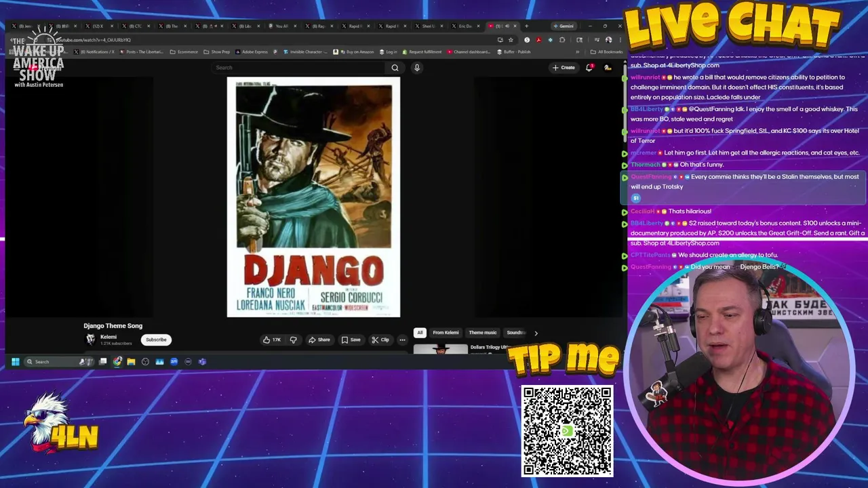The width and height of the screenshot is (868, 488).
Task: Switch to the Eric browser tab
Action: click(465, 26)
